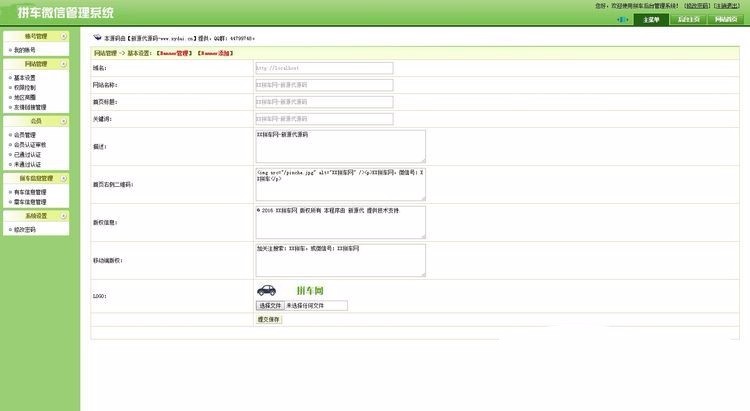The image size is (750, 411).
Task: Collapse the 拼车信息管理 sidebar section arrow
Action: click(x=63, y=178)
